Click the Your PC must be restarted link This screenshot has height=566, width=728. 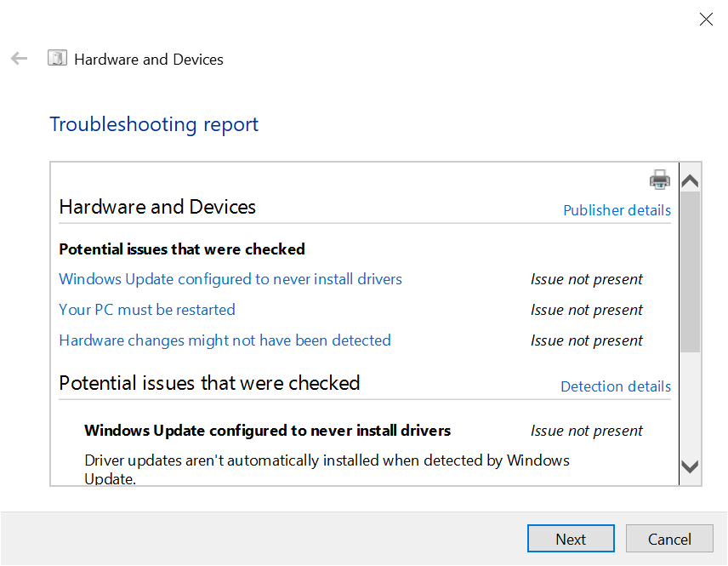[147, 310]
